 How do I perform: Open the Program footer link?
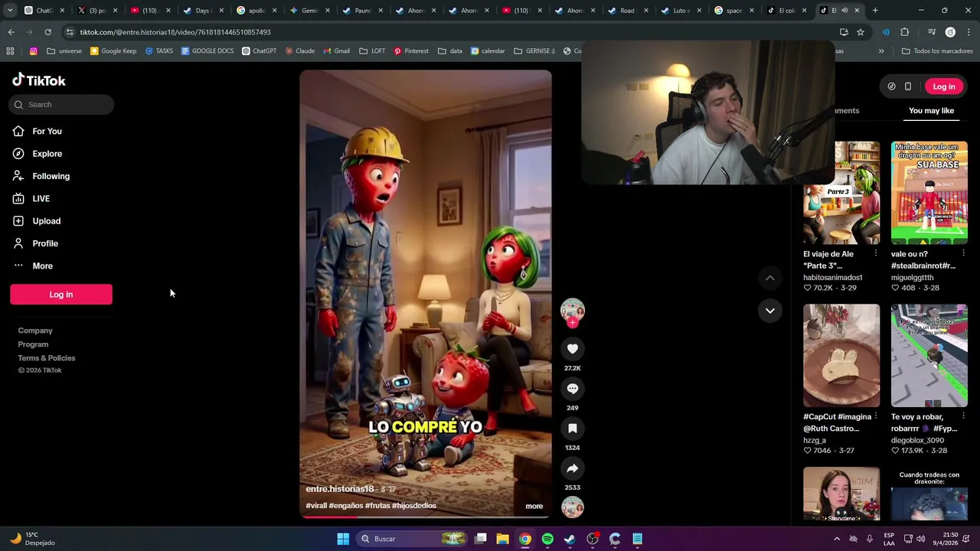(x=33, y=344)
